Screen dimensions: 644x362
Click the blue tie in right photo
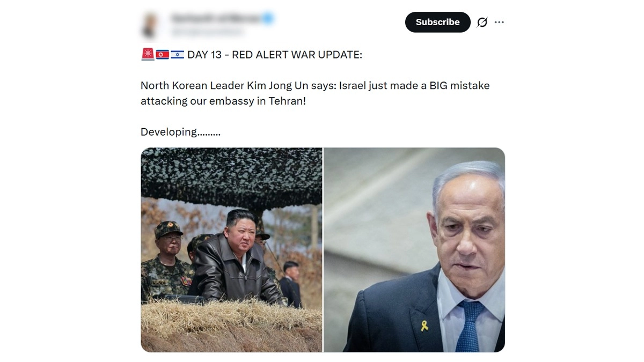tap(470, 326)
